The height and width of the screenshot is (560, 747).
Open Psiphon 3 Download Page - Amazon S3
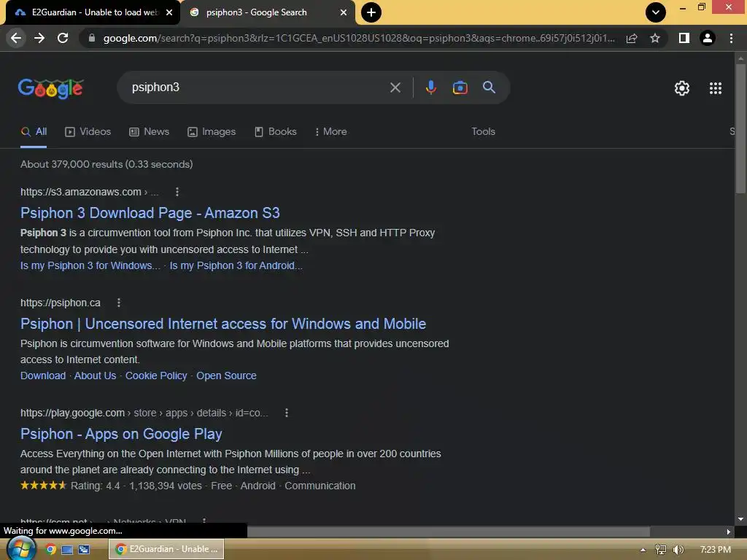coord(150,213)
